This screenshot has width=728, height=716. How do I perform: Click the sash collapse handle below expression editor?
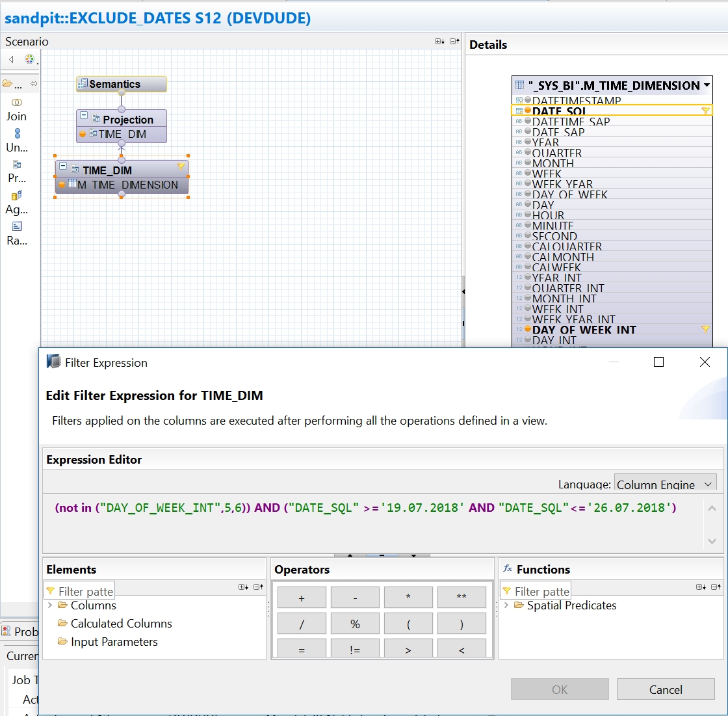click(x=382, y=555)
